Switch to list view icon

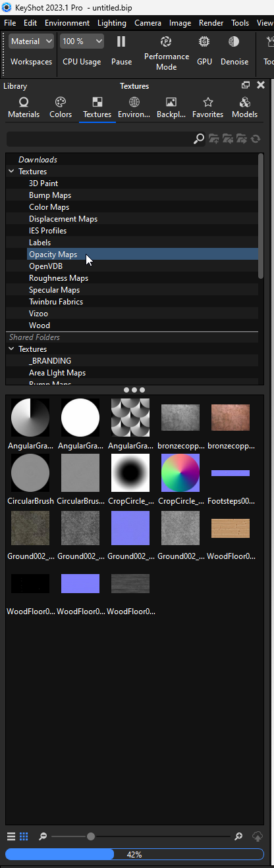point(11,836)
